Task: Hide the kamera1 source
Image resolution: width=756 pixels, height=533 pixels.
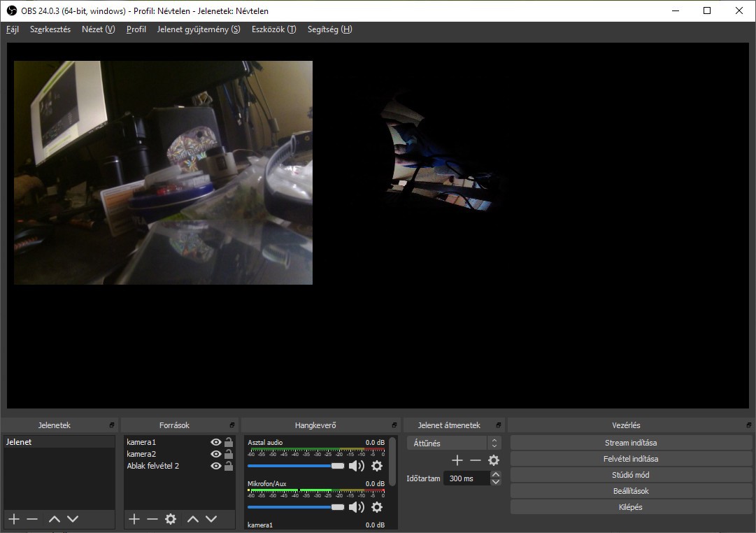Action: coord(216,442)
